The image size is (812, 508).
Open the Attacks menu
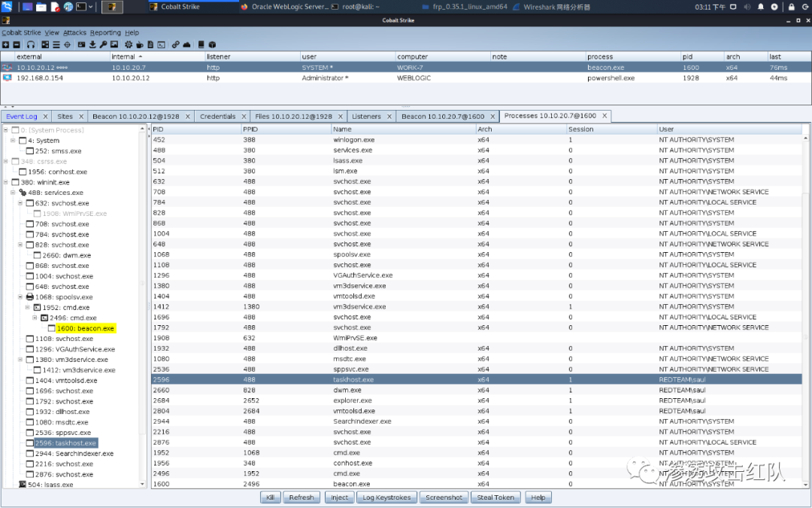[74, 33]
